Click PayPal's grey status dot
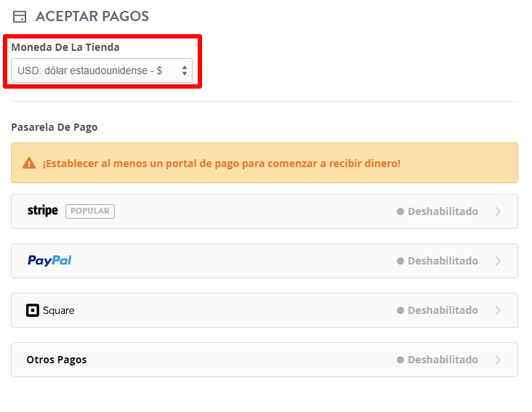 point(400,261)
